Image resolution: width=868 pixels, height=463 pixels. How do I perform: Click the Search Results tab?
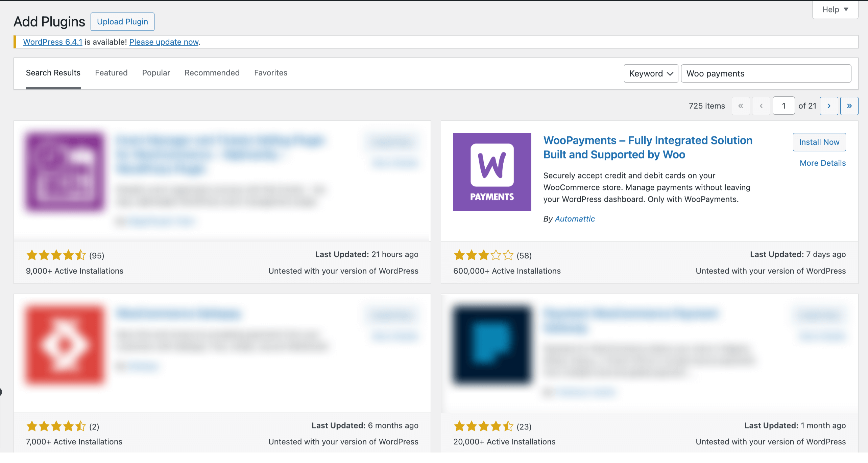coord(53,72)
